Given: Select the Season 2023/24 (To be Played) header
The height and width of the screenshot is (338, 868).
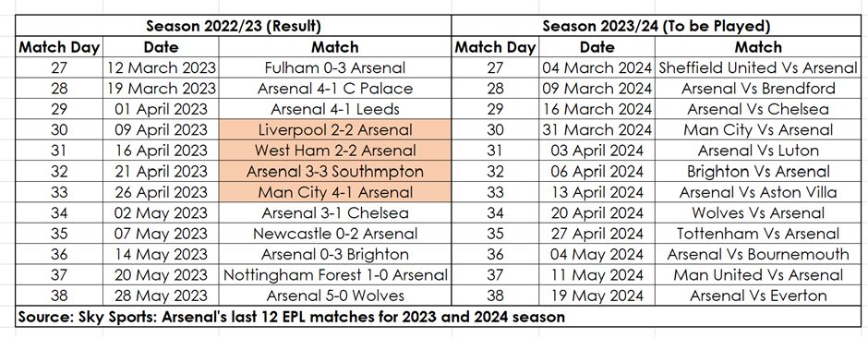Looking at the screenshot, I should pyautogui.click(x=656, y=26).
